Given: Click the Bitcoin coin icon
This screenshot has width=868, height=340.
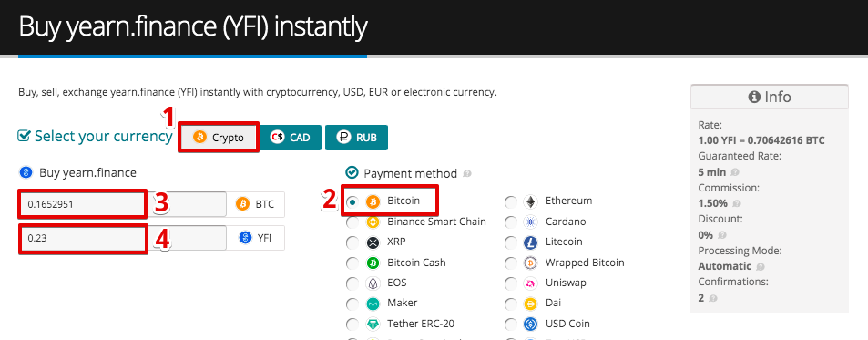Looking at the screenshot, I should (373, 201).
